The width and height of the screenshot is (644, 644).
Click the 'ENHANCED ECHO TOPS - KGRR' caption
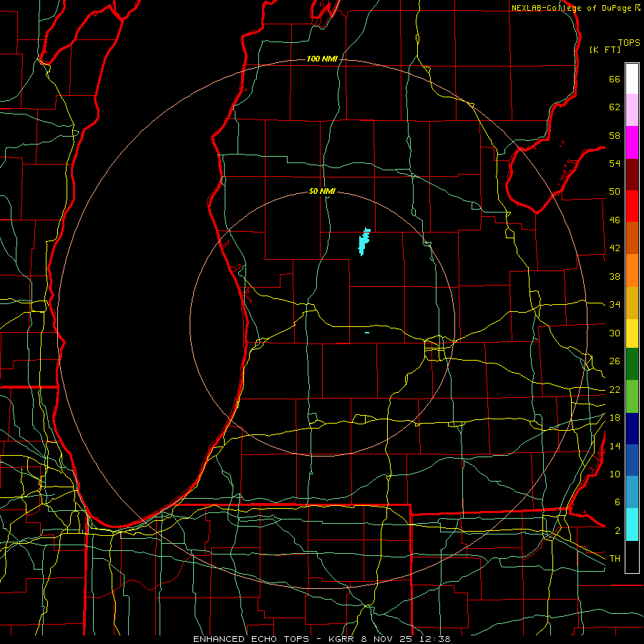pyautogui.click(x=273, y=639)
